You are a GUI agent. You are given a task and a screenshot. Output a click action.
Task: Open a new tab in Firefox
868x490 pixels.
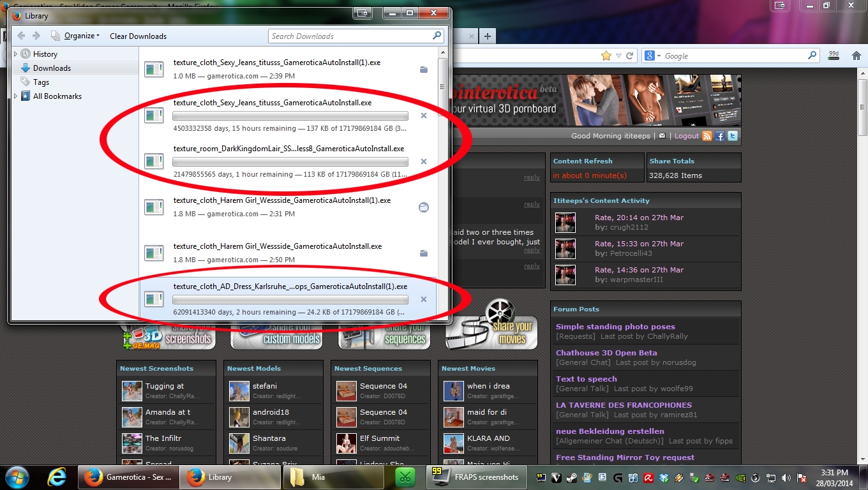click(x=487, y=36)
